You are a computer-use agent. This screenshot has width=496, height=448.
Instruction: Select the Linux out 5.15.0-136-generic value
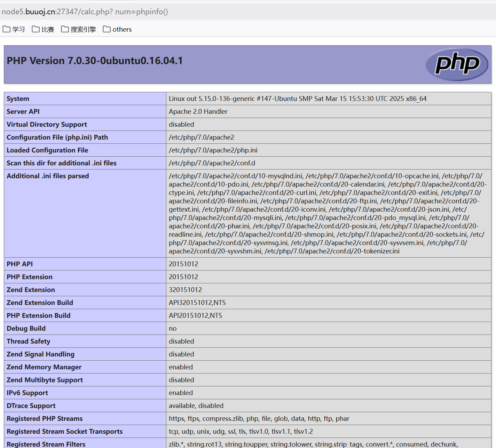click(x=298, y=99)
